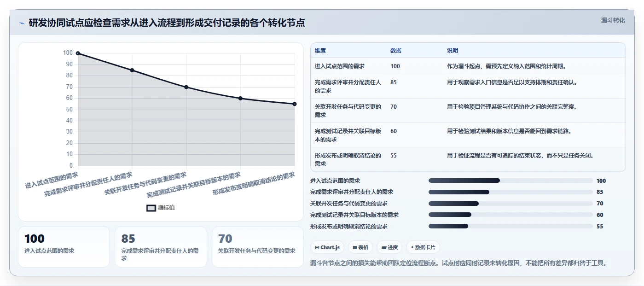The image size is (644, 286).
Task: Click progress bar for 进入试点范围的需求
Action: click(511, 181)
